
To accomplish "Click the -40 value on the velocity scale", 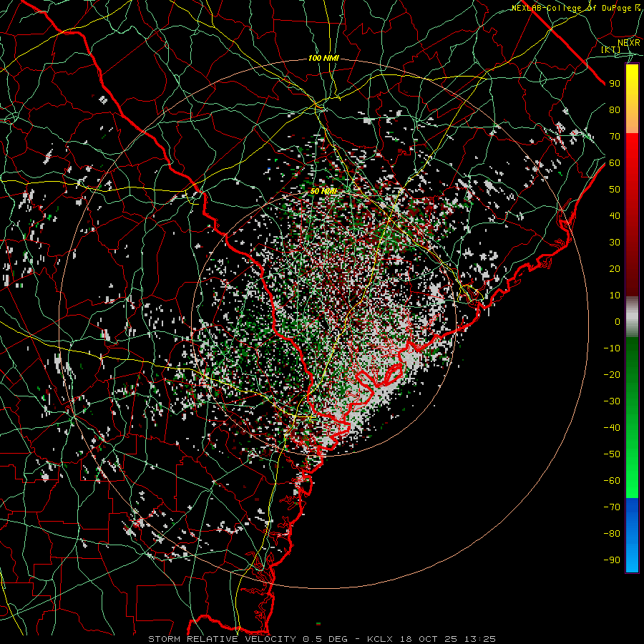I will (x=612, y=428).
